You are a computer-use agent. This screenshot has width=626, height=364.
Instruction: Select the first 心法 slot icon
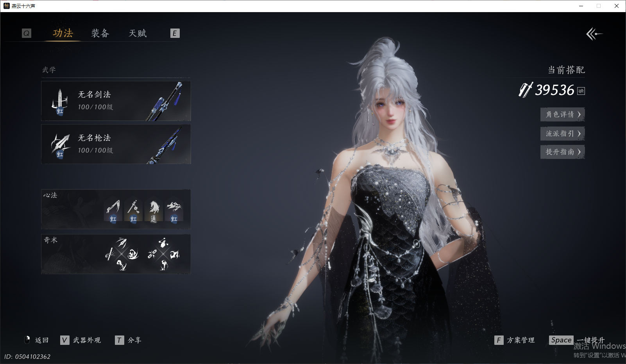pos(113,211)
